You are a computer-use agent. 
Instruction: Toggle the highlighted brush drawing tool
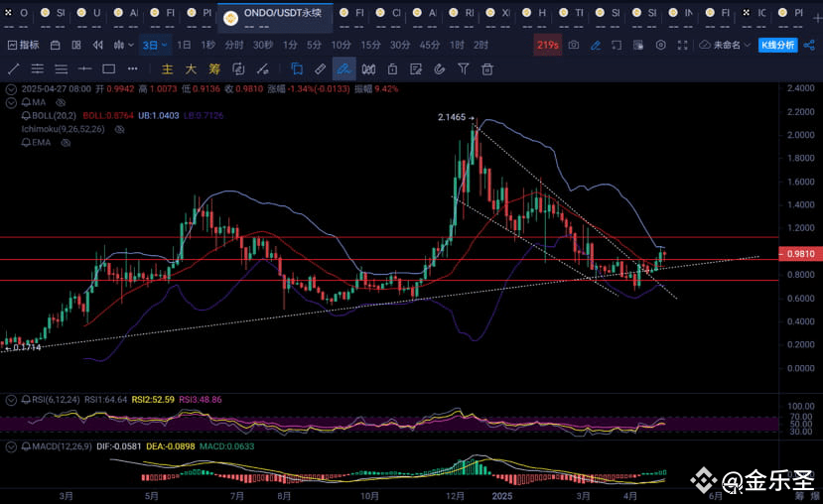[x=343, y=68]
